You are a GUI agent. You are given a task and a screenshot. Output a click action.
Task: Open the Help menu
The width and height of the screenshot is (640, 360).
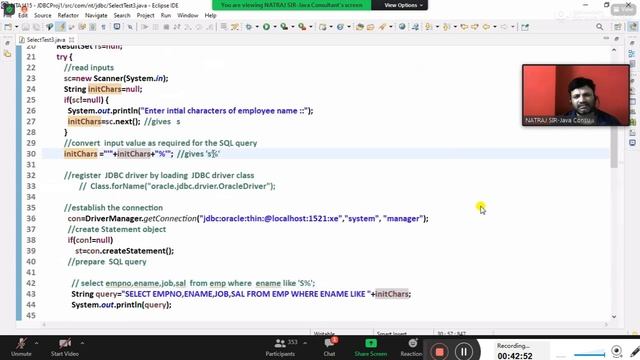point(210,16)
